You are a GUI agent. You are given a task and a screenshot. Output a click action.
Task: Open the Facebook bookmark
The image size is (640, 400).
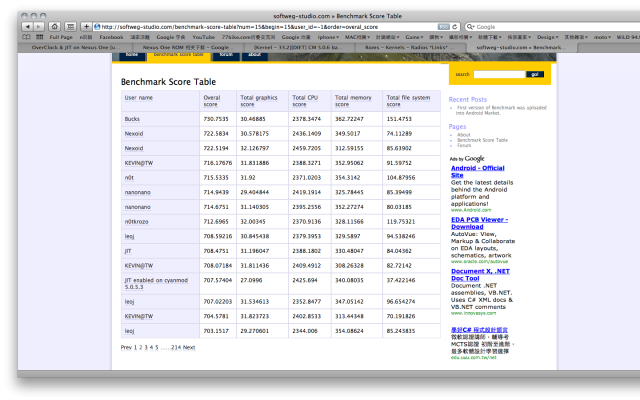click(x=111, y=37)
